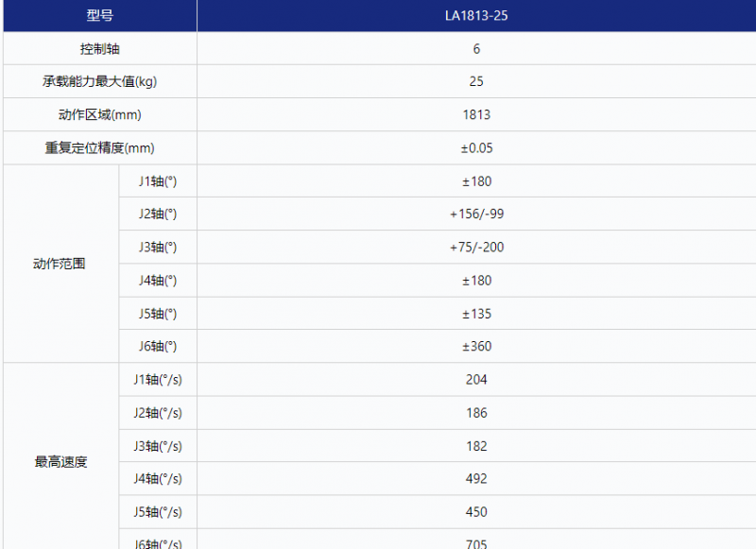This screenshot has width=756, height=549.
Task: Select the 重复定位精度(mm) label
Action: point(99,147)
